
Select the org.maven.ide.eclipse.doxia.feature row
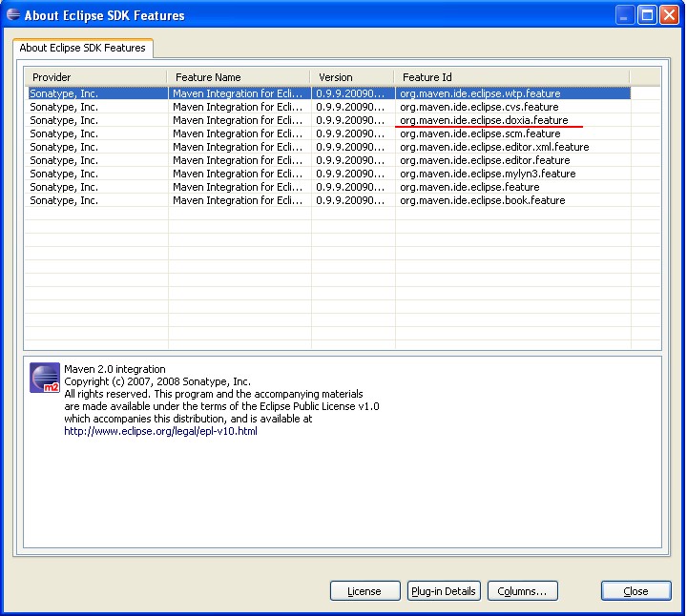(x=328, y=120)
